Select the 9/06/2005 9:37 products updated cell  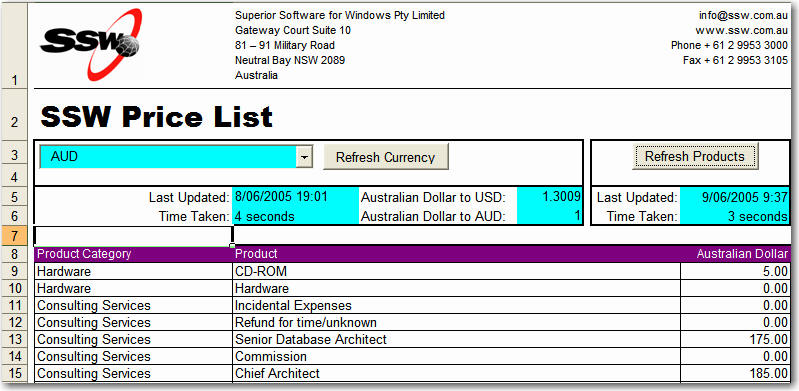pyautogui.click(x=734, y=197)
